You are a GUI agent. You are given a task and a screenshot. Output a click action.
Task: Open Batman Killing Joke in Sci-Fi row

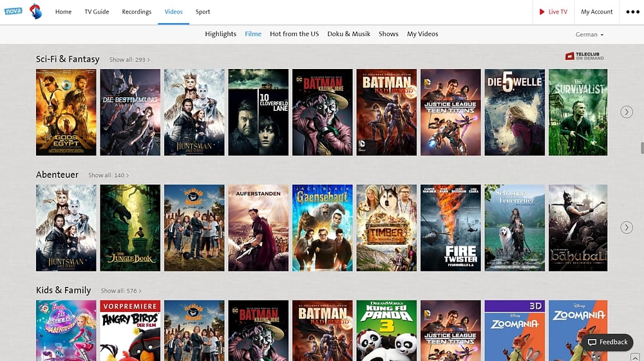323,112
